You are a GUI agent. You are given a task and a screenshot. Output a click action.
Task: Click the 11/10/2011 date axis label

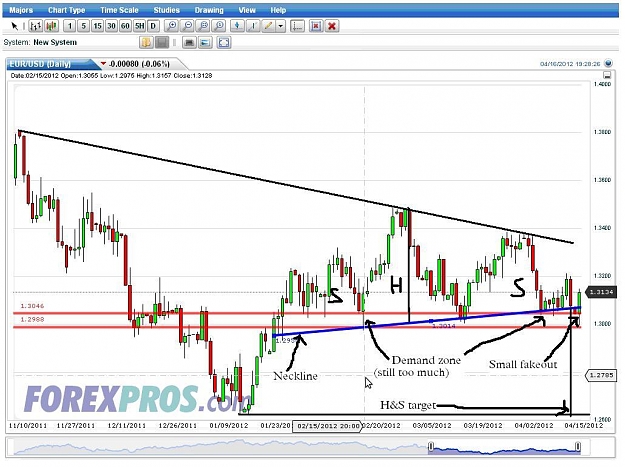pos(28,426)
